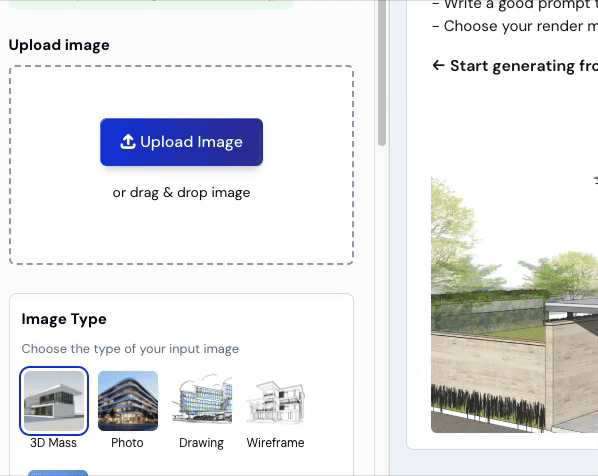Click the upload arrow icon
This screenshot has width=598, height=476.
(x=128, y=142)
